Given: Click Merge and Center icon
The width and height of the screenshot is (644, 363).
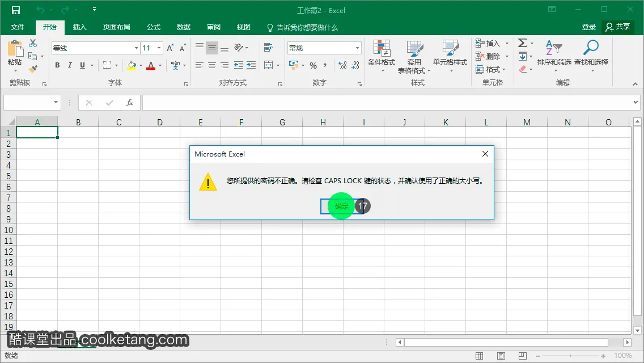Looking at the screenshot, I should (x=268, y=65).
